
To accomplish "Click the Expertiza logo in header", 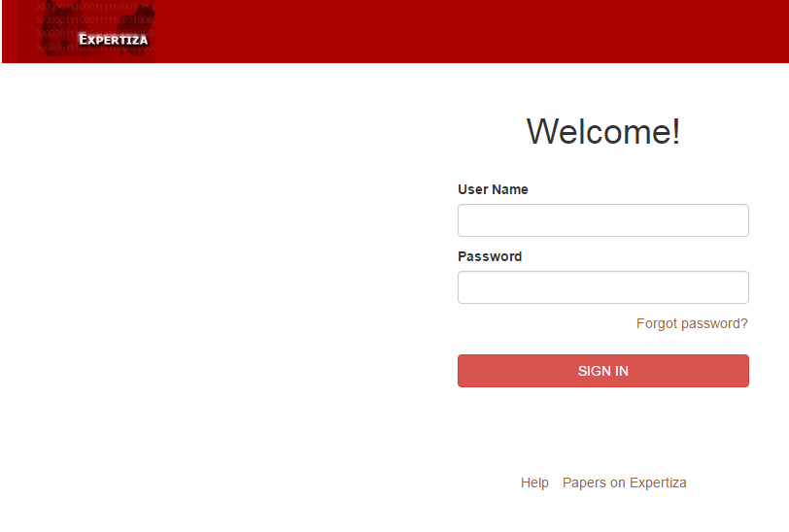I will tap(86, 31).
